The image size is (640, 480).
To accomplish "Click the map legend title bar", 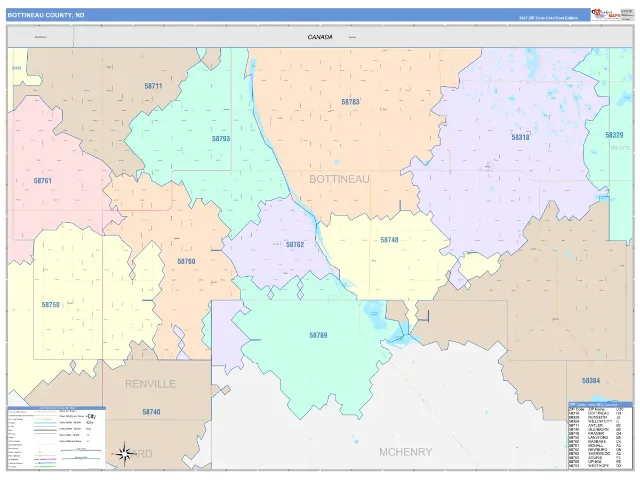I will coord(57,408).
